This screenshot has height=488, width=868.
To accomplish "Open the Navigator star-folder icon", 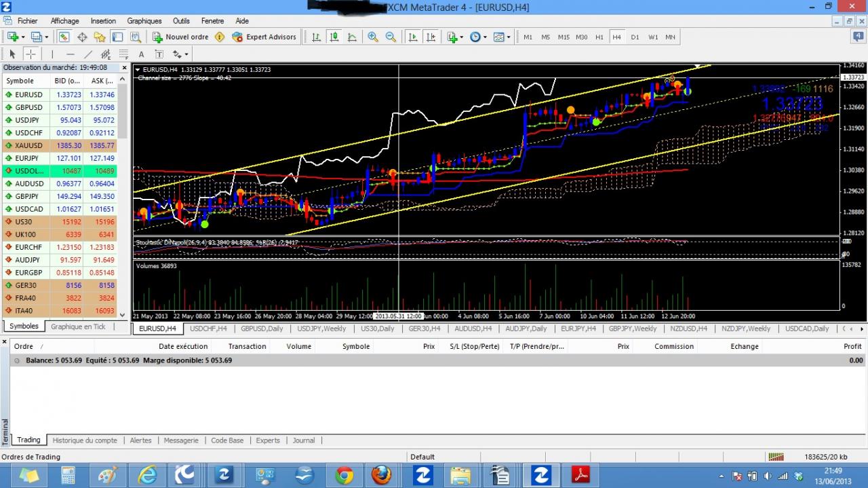I will click(100, 37).
